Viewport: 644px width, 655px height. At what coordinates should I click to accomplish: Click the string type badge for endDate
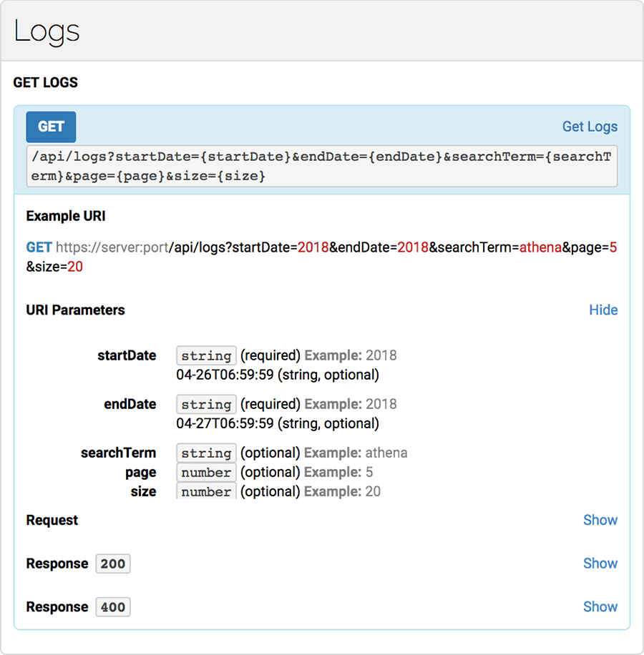206,404
